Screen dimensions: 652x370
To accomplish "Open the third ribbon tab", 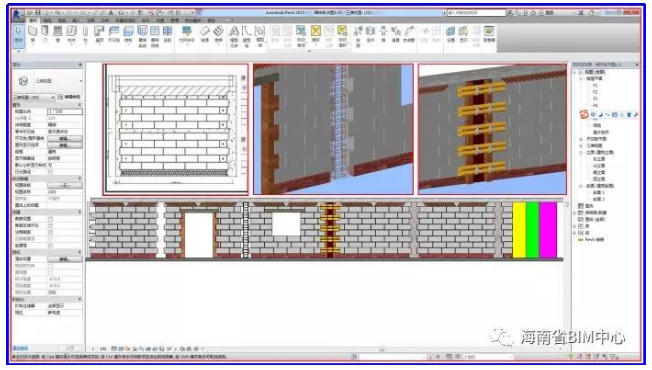I will [62, 20].
